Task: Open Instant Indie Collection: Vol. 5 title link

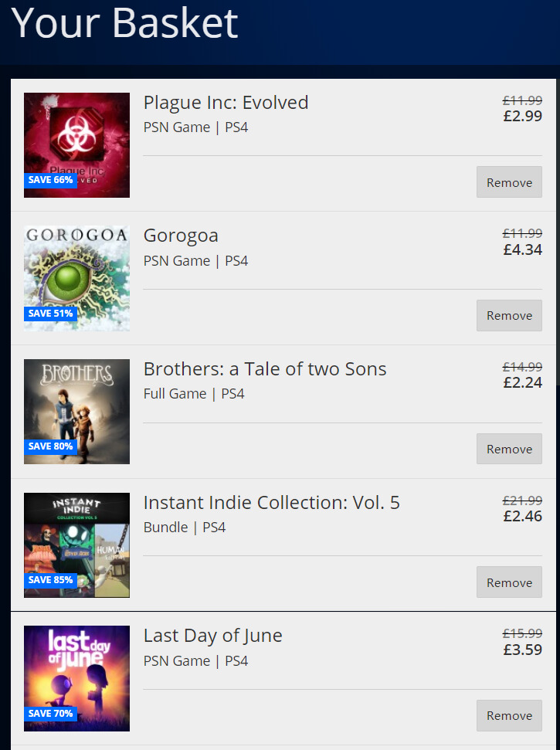Action: 271,503
